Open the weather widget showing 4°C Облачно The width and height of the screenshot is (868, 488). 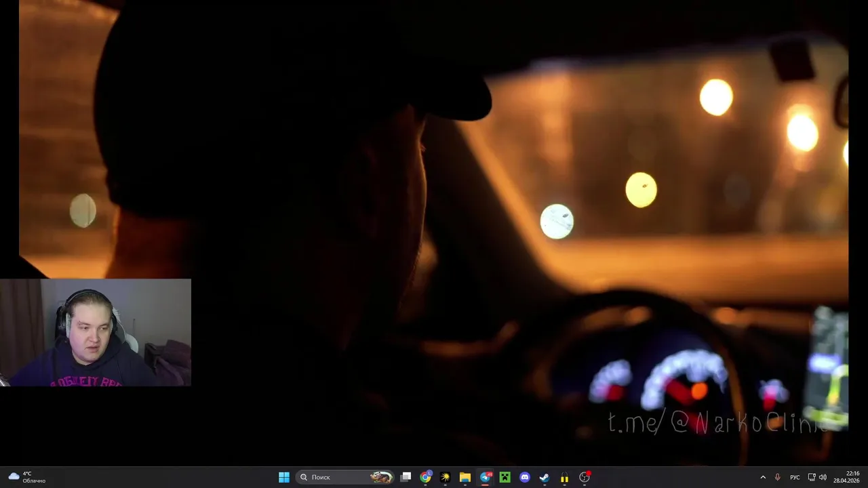coord(27,477)
